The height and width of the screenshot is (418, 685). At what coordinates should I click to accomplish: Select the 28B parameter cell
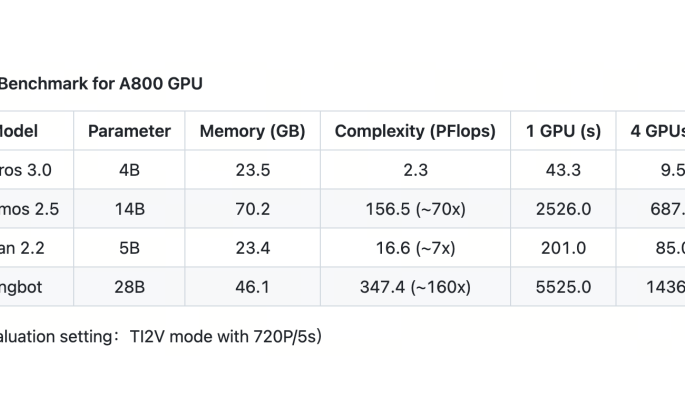129,287
